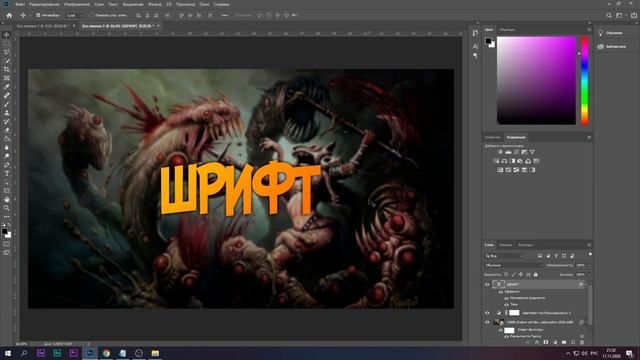640x360 pixels.
Task: Open the Libraries panel button
Action: tap(612, 47)
